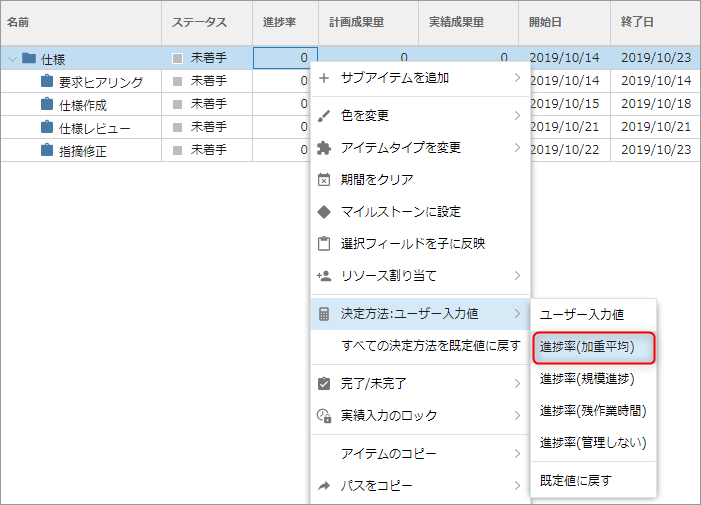Click the share arrow icon of パスをコピー
701x505 pixels.
point(324,486)
